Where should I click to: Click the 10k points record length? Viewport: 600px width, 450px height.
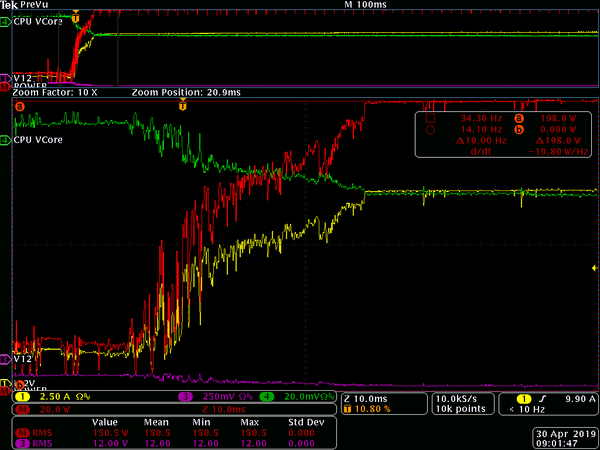[x=461, y=409]
